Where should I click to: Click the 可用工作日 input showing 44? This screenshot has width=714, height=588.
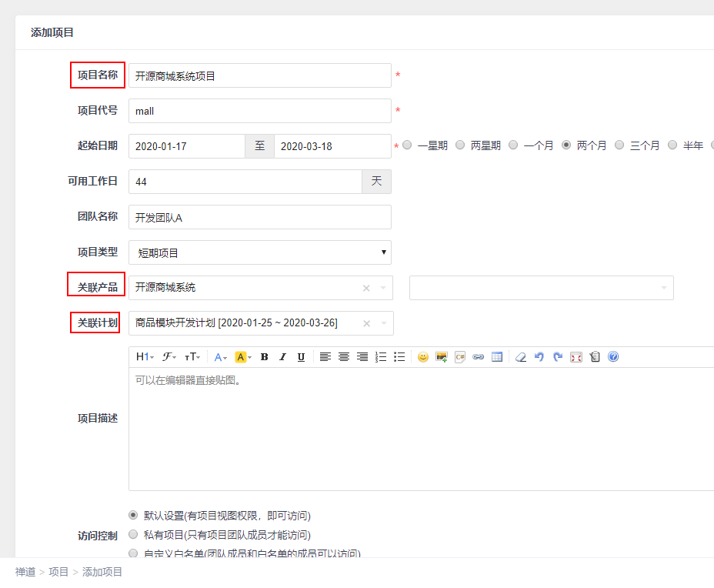(245, 182)
